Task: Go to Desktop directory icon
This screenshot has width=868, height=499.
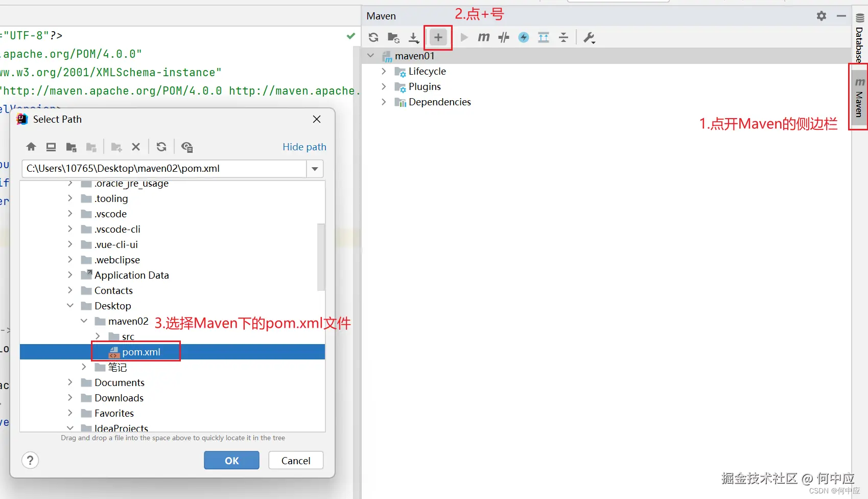Action: point(51,147)
